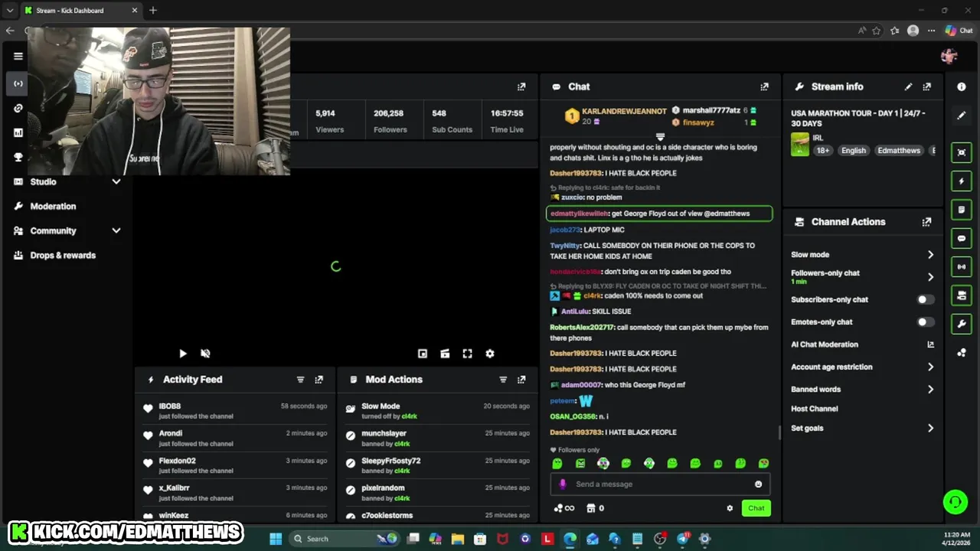This screenshot has width=980, height=551.
Task: Toggle the wrench Stream info widget icon
Action: click(x=962, y=324)
